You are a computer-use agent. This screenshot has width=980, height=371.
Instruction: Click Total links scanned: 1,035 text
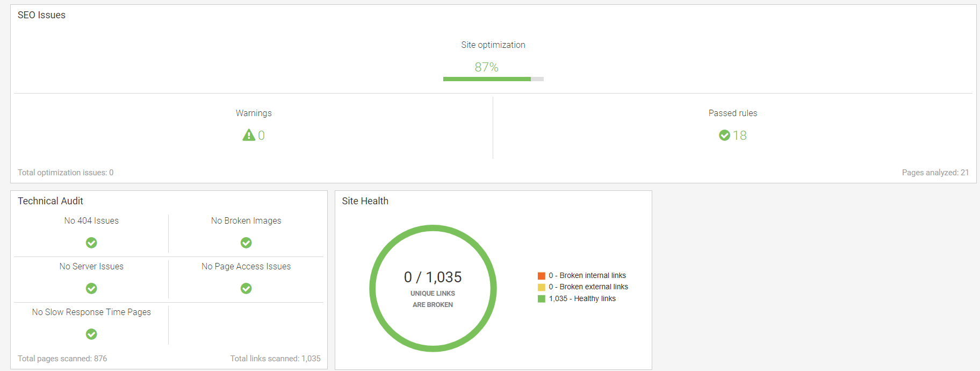pyautogui.click(x=276, y=359)
